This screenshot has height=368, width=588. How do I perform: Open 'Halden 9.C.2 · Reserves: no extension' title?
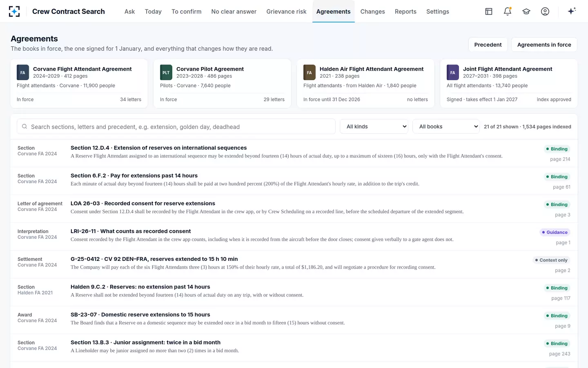point(140,287)
